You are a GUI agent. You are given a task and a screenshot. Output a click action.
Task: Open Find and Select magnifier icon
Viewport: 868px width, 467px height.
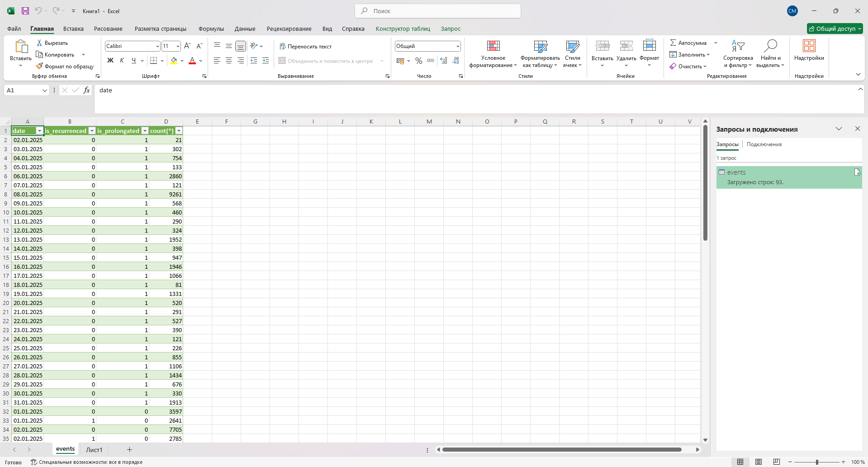(770, 46)
